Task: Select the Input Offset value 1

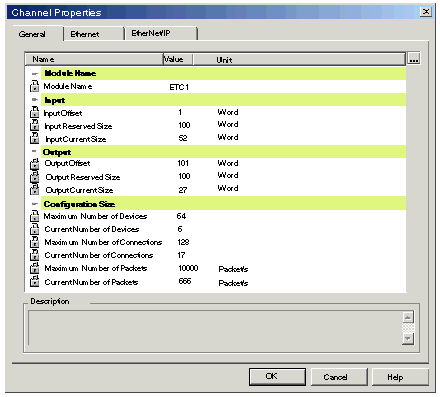Action: pyautogui.click(x=180, y=112)
